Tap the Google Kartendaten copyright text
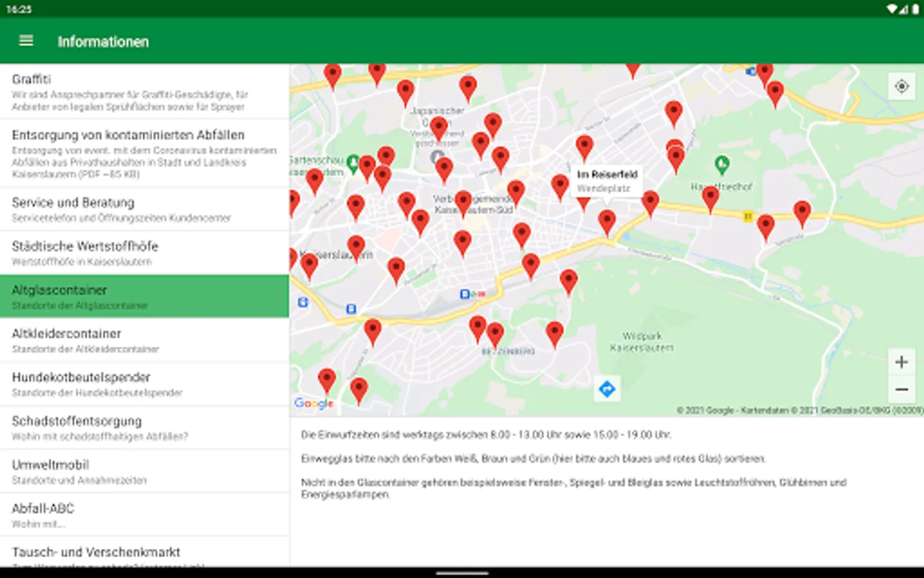Image resolution: width=924 pixels, height=578 pixels. (x=800, y=410)
